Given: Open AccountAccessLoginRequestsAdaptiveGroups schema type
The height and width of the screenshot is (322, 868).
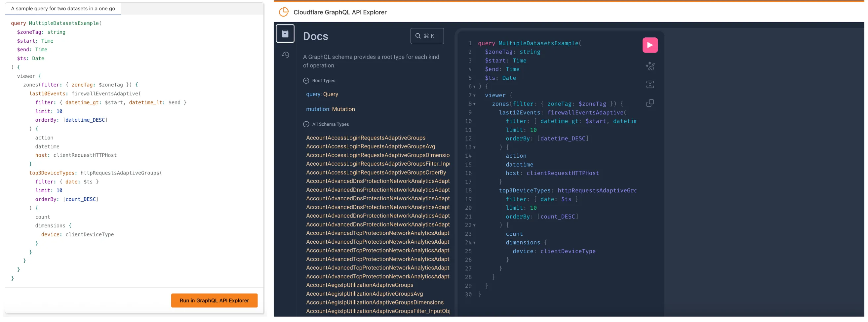Looking at the screenshot, I should [365, 138].
